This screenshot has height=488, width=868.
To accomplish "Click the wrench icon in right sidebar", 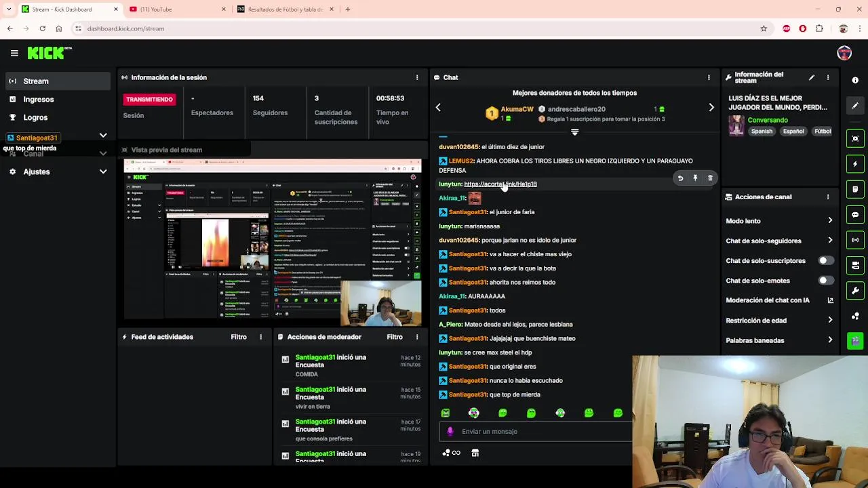I will click(855, 291).
